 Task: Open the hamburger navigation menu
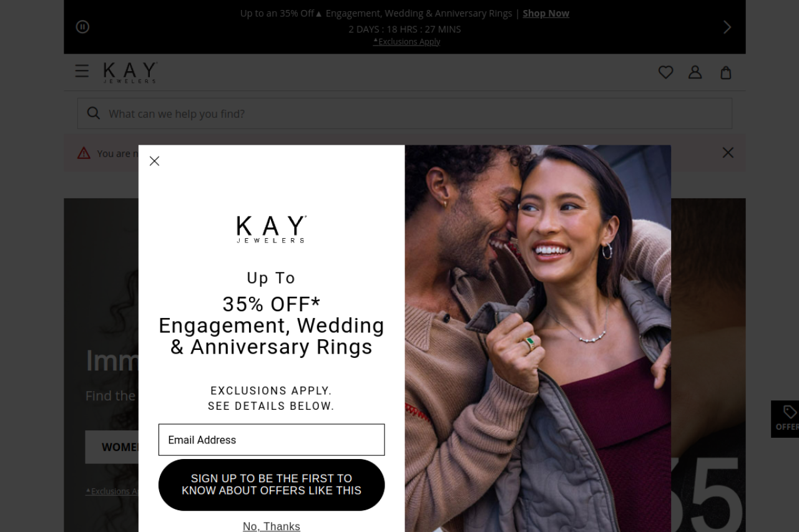pyautogui.click(x=82, y=71)
